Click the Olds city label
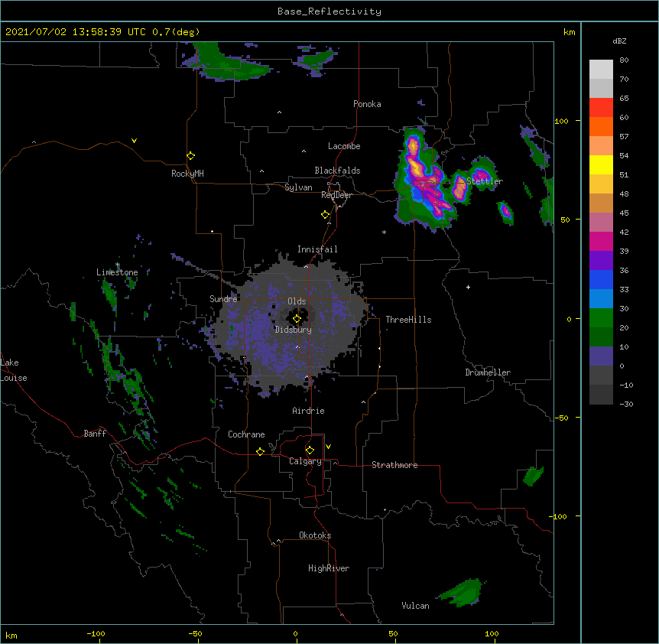Image resolution: width=659 pixels, height=644 pixels. tap(297, 301)
